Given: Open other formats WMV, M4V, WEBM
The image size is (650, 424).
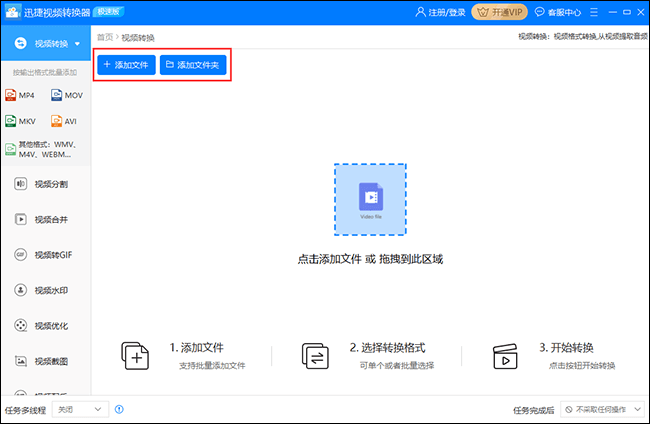Looking at the screenshot, I should [x=41, y=149].
